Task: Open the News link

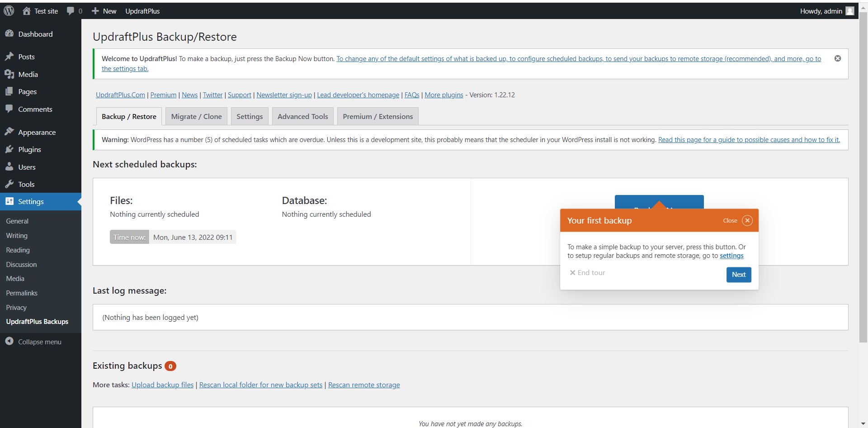Action: pos(189,95)
